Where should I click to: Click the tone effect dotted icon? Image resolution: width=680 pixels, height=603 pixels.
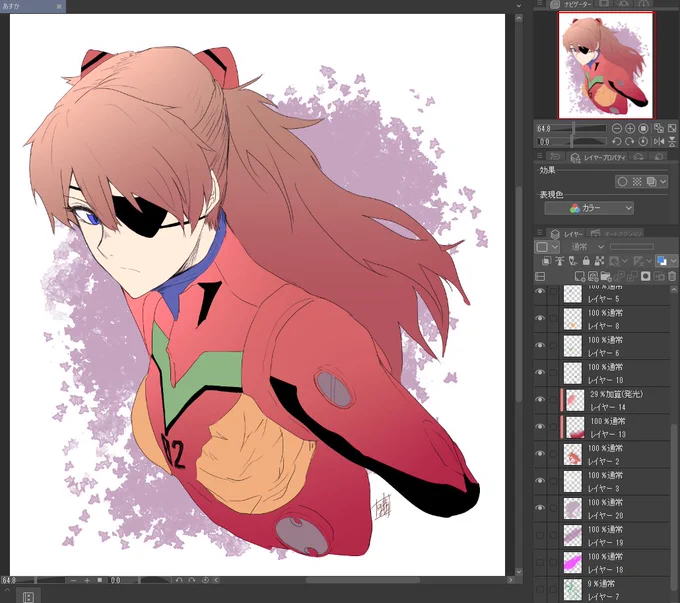click(637, 182)
